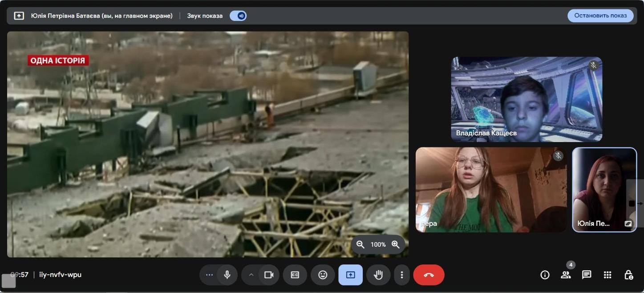
Task: Turn on closed captions
Action: tap(295, 275)
